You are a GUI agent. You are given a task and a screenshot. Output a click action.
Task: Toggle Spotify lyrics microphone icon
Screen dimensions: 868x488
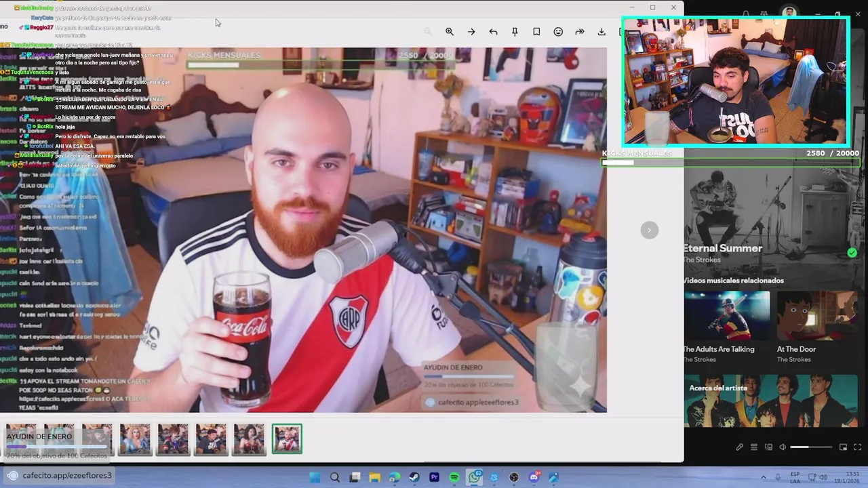[739, 447]
